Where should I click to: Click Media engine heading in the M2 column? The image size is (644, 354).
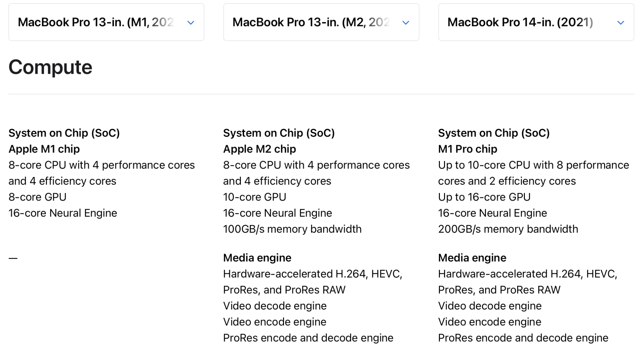tap(257, 258)
